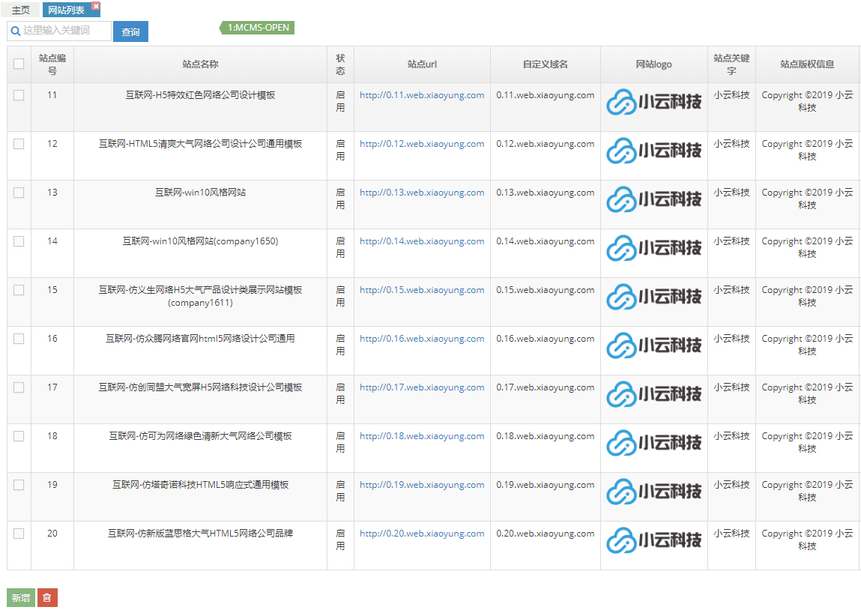Click the 网站logo column header
The height and width of the screenshot is (616, 861).
pyautogui.click(x=653, y=64)
